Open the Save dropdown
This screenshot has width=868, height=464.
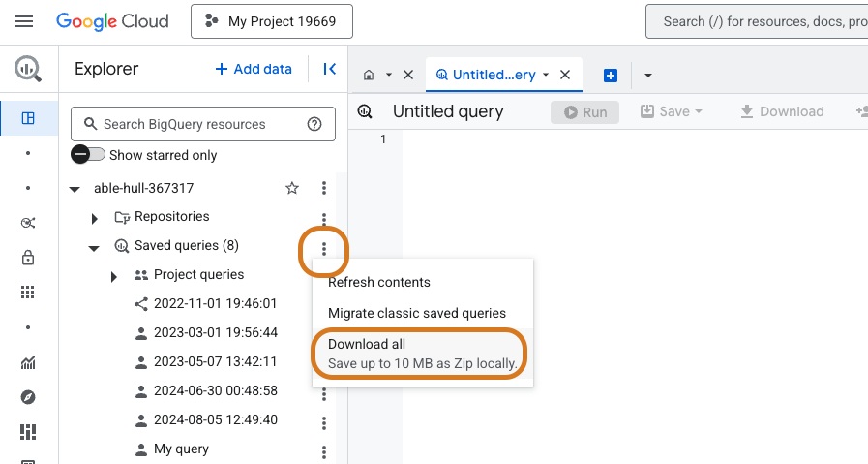(671, 111)
